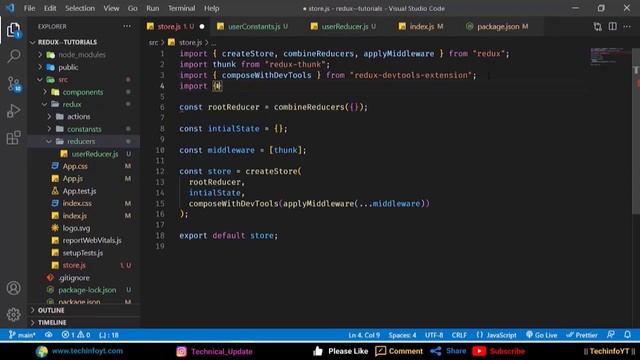Open the File menu

[x=29, y=8]
